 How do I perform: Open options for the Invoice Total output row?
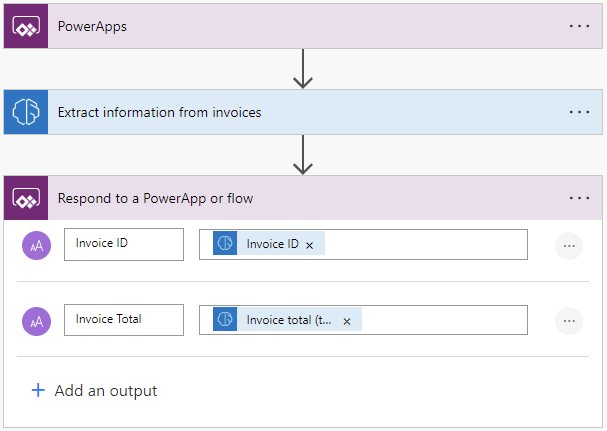pyautogui.click(x=569, y=321)
